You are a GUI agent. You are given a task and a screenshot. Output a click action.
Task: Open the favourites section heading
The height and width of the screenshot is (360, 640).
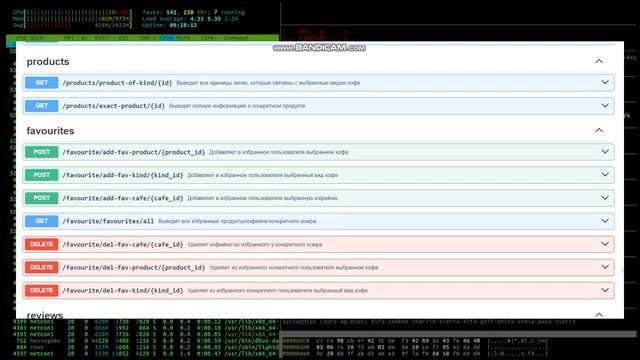click(50, 131)
